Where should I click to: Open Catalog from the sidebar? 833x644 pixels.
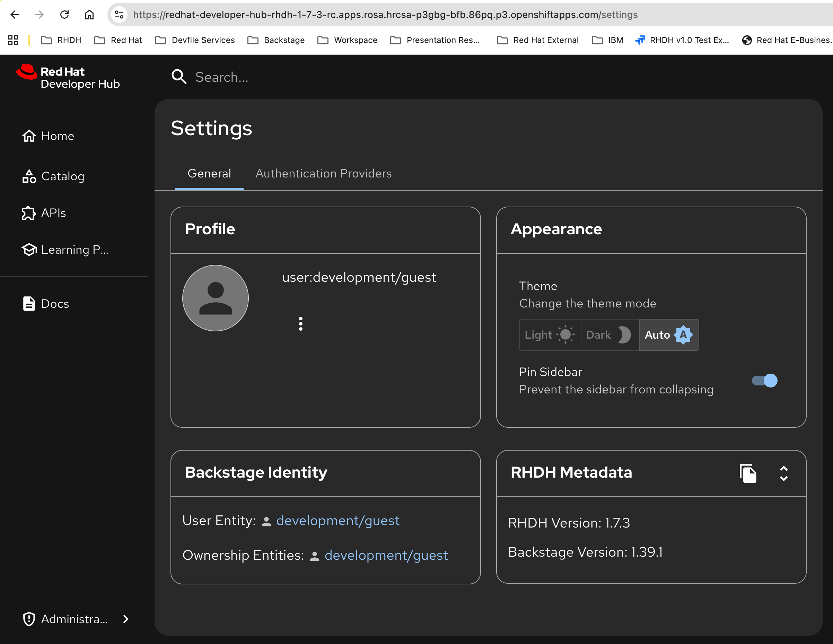point(63,176)
